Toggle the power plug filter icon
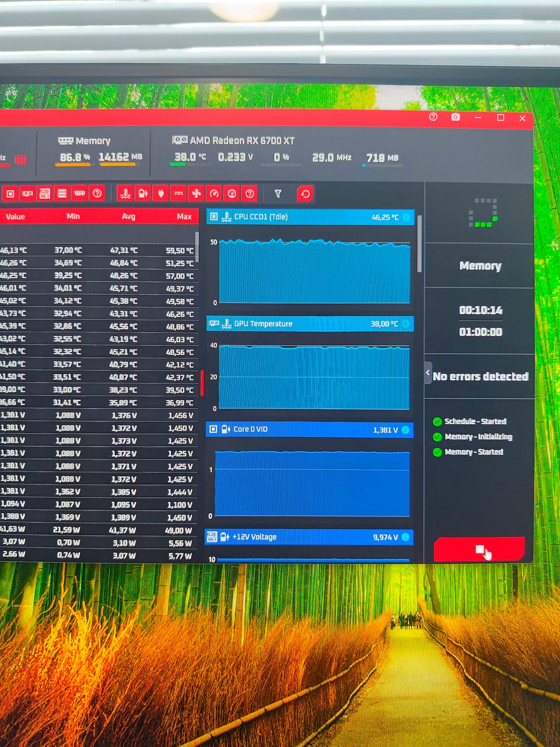This screenshot has height=747, width=560. 160,193
